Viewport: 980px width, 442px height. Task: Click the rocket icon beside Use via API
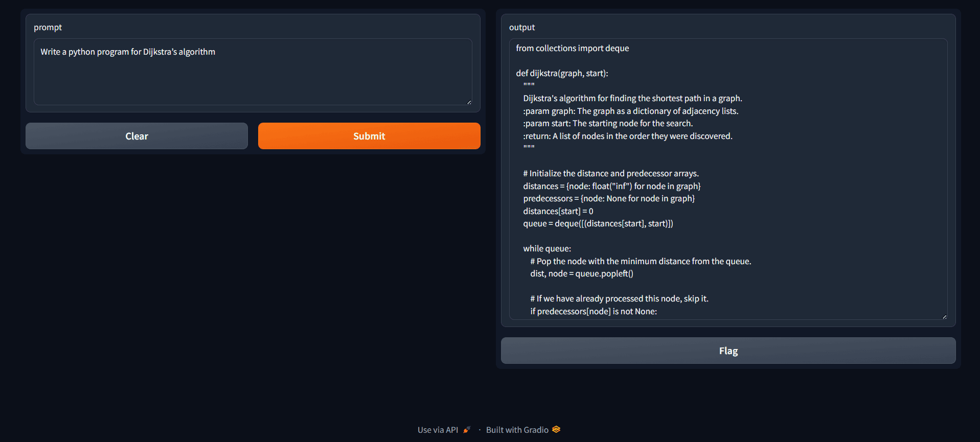point(466,430)
